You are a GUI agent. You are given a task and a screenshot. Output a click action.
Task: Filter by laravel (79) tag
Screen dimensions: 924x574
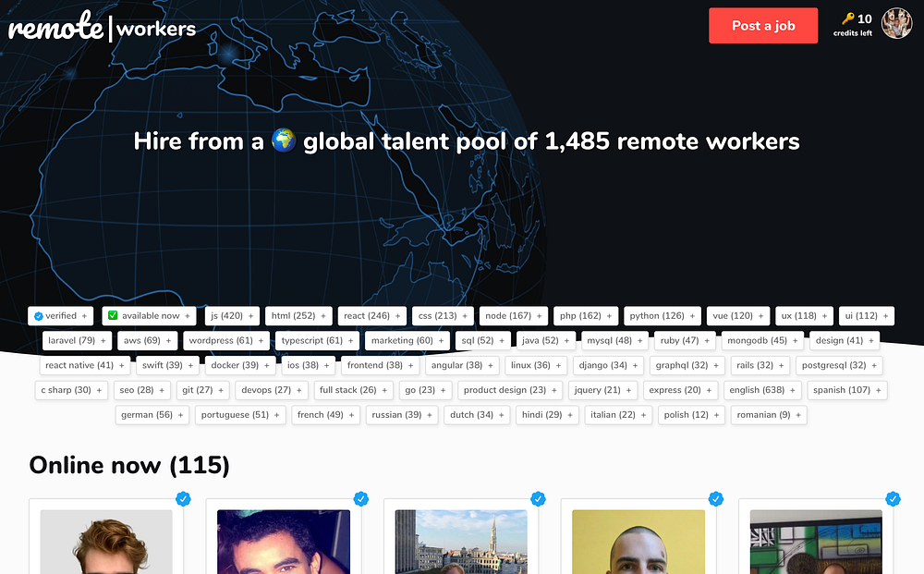click(x=77, y=341)
